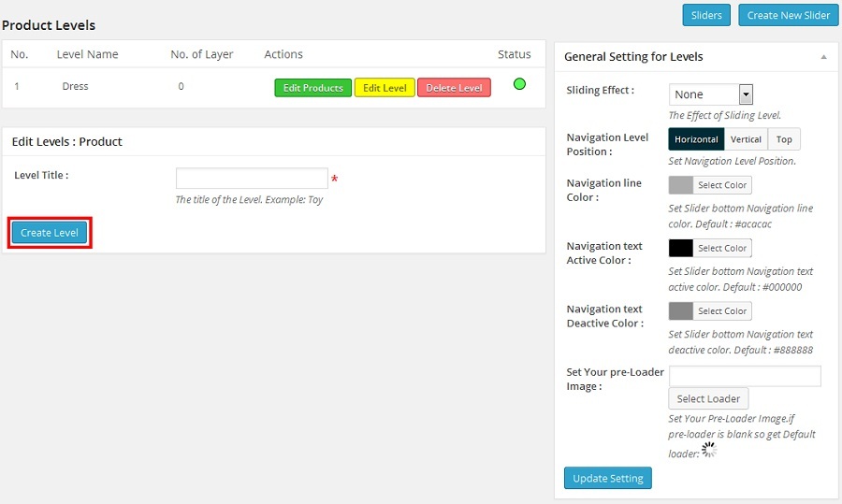842x504 pixels.
Task: Click the Navigation line color gray swatch
Action: tap(681, 185)
